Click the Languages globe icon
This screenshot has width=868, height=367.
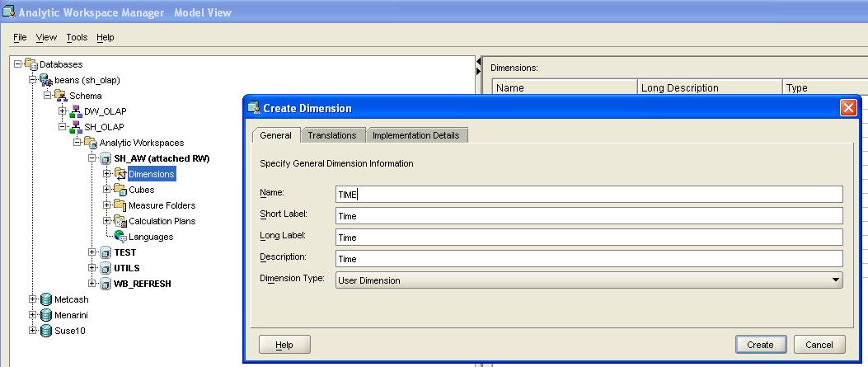coord(120,237)
